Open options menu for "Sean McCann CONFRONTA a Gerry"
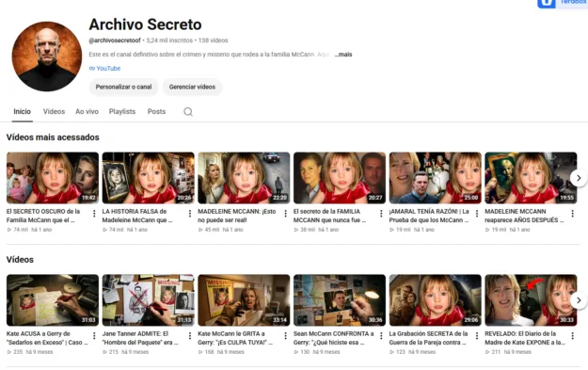Image resolution: width=588 pixels, height=370 pixels. (381, 336)
